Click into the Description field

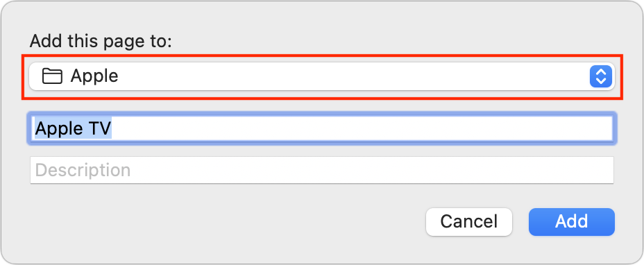click(x=322, y=170)
